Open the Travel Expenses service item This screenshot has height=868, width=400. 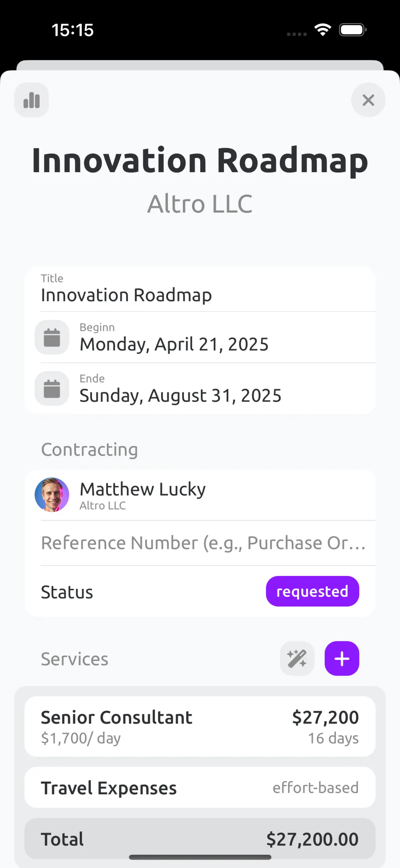click(200, 787)
